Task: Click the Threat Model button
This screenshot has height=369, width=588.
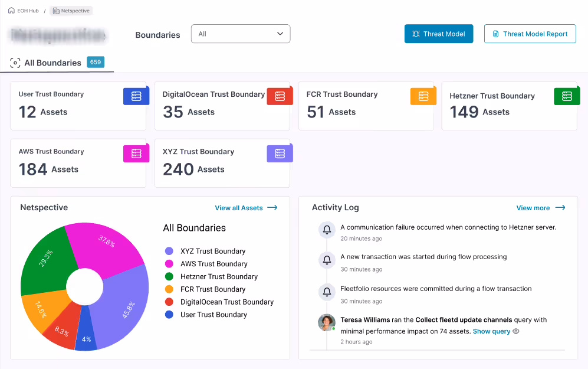Action: [438, 34]
